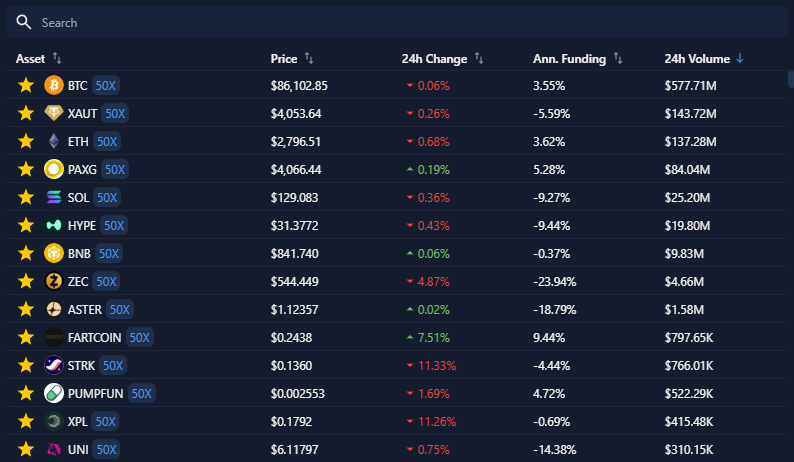Toggle the ZEC favorite star
Image resolution: width=794 pixels, height=462 pixels.
(x=26, y=281)
